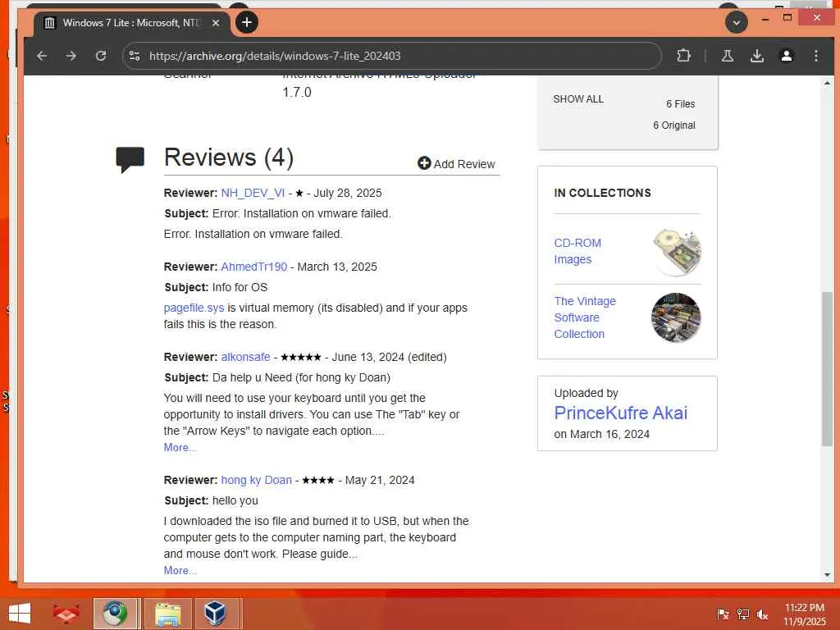
Task: Reload the archive.org page
Action: 101,56
